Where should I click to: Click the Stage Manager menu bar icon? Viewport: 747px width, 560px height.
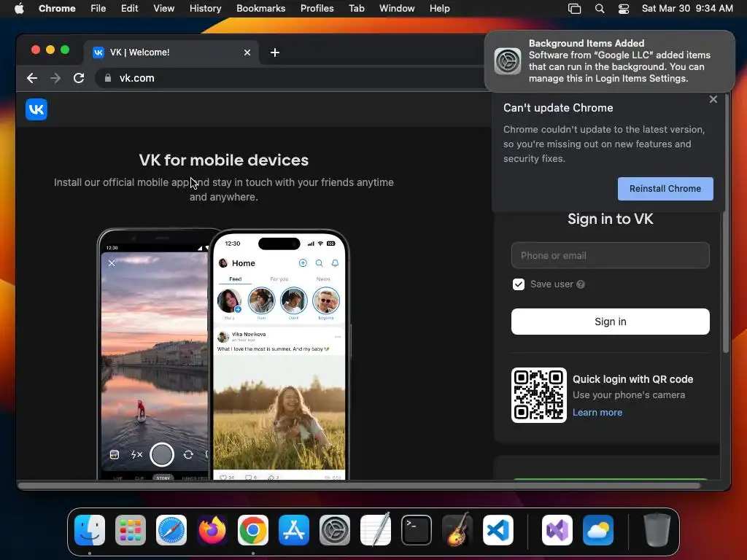(x=575, y=9)
